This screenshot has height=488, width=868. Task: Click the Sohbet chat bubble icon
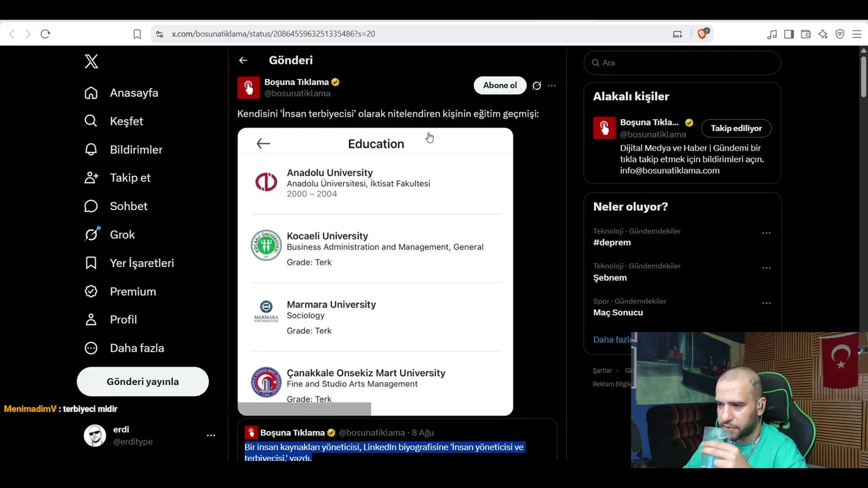coord(91,206)
